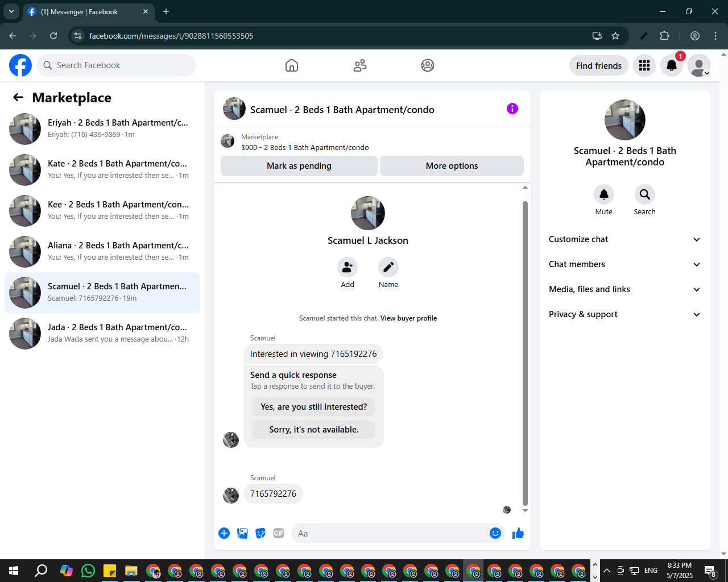Screen dimensions: 728x582
Task: Open the browser Extensions puzzle icon
Action: (x=664, y=36)
